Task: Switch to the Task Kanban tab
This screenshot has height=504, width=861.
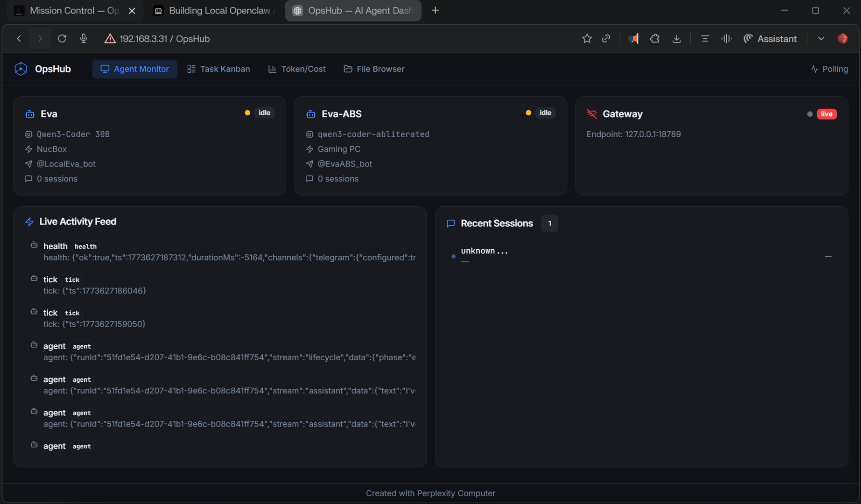Action: click(x=218, y=69)
